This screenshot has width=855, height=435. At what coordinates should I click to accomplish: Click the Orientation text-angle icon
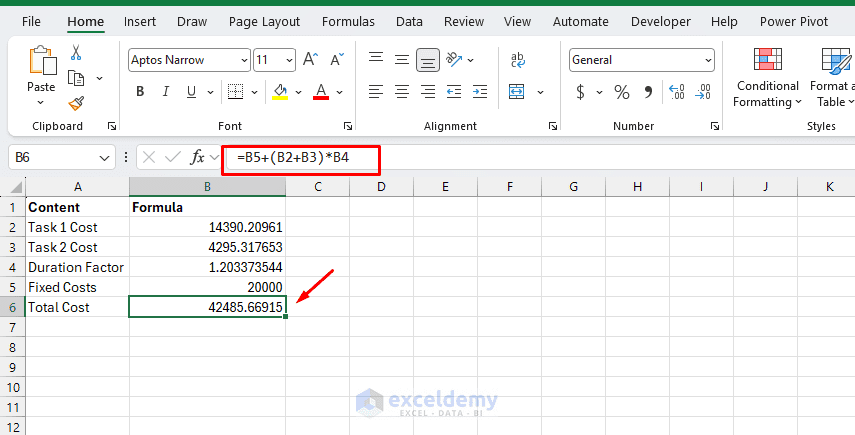click(x=454, y=59)
